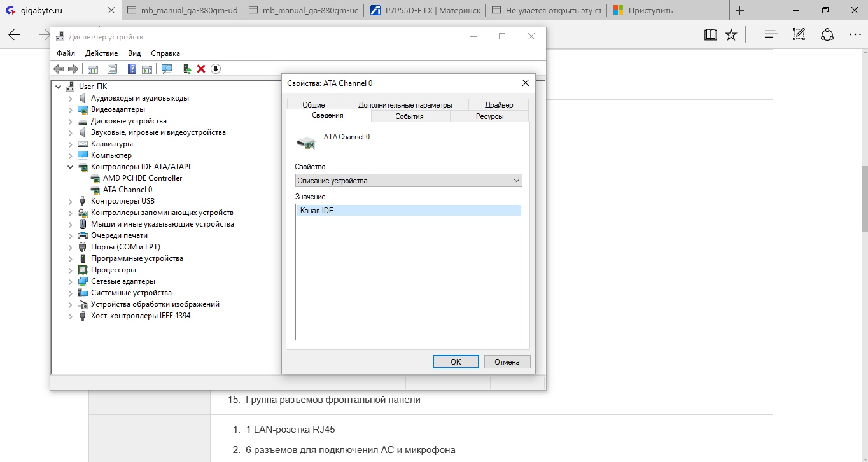This screenshot has height=462, width=868.
Task: Click the Отмена button
Action: click(x=507, y=361)
